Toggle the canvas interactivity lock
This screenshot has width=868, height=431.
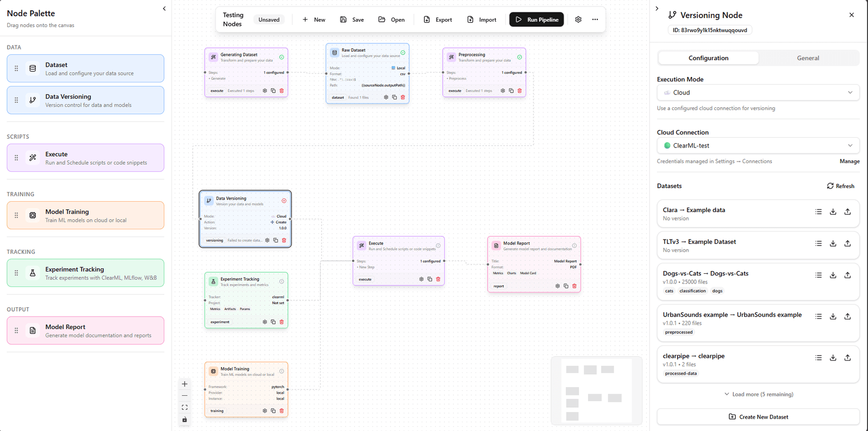click(184, 420)
